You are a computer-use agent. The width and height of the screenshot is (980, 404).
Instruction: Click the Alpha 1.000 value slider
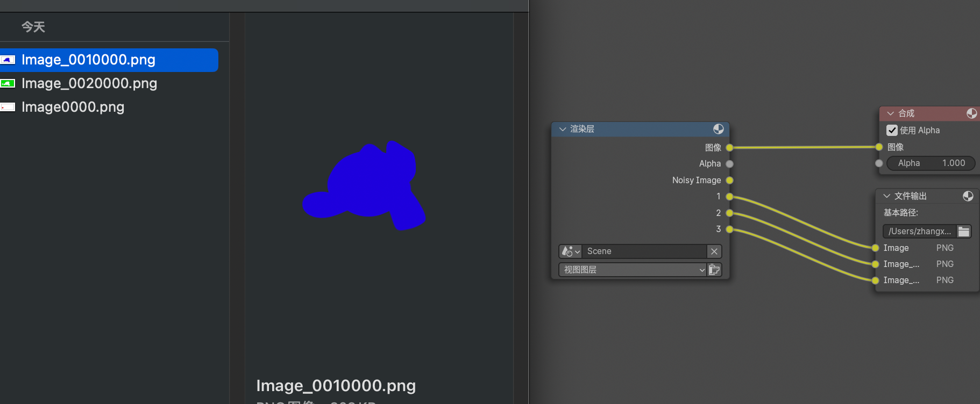931,163
